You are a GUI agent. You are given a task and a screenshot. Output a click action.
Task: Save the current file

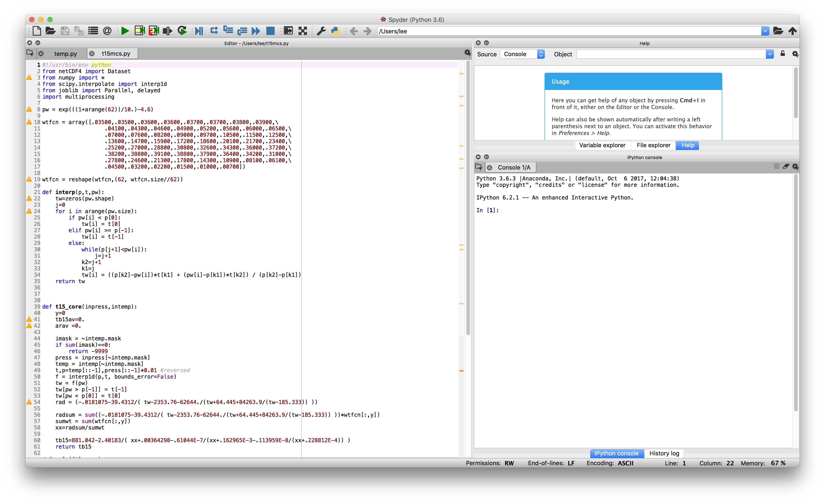point(65,31)
